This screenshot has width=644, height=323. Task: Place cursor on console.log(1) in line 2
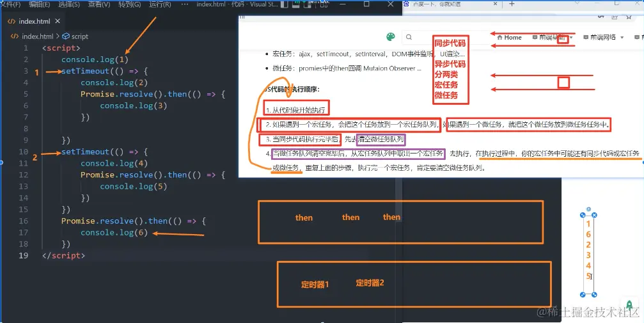[95, 59]
